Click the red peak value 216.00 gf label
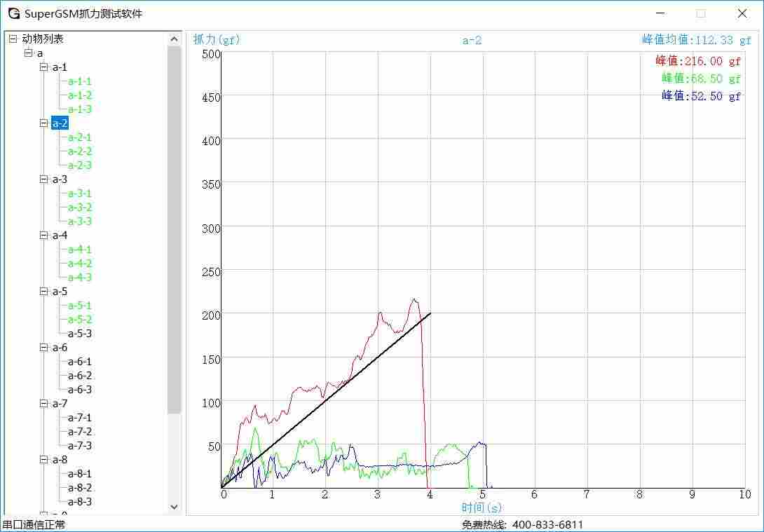764x532 pixels. click(x=698, y=61)
